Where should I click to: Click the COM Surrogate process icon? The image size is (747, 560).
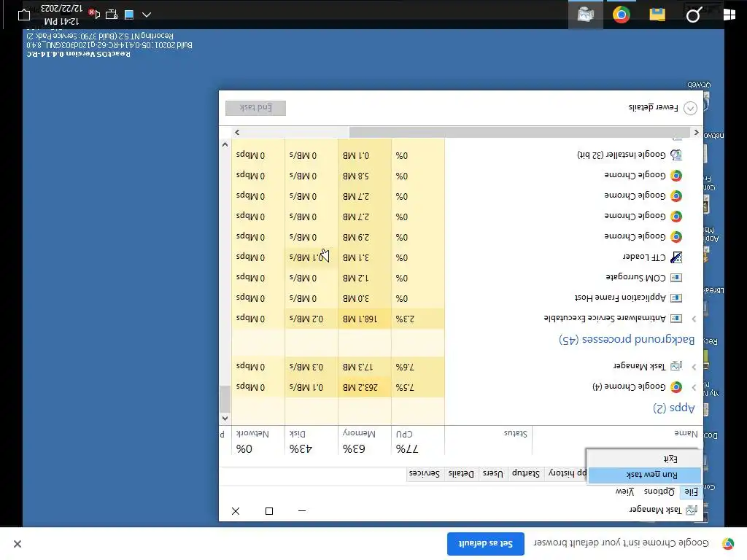pos(676,278)
